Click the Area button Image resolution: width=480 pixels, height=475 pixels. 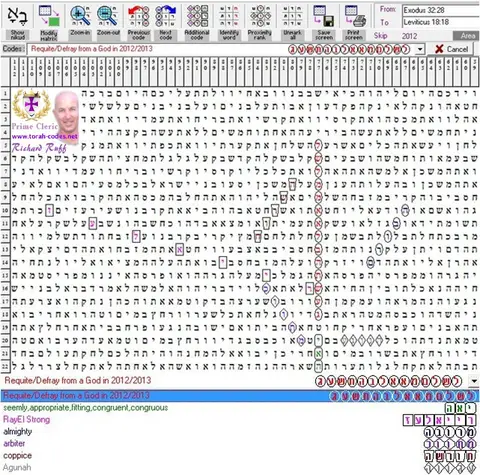click(x=465, y=36)
